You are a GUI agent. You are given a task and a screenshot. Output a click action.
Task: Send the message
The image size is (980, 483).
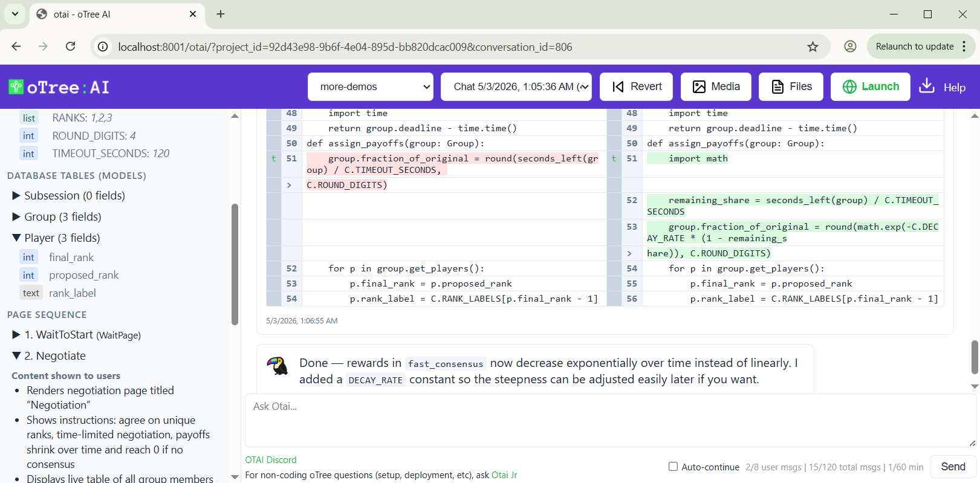coord(953,467)
